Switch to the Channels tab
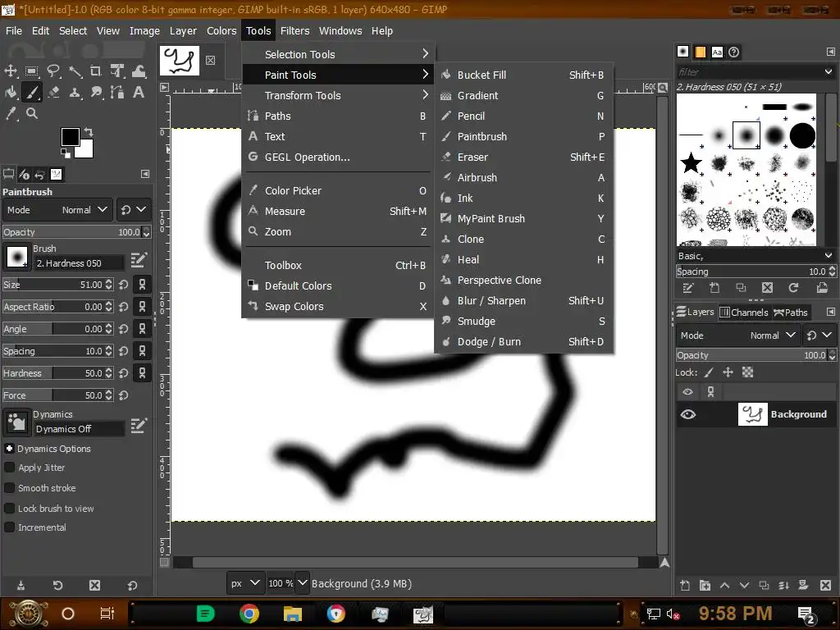This screenshot has height=630, width=840. tap(743, 313)
